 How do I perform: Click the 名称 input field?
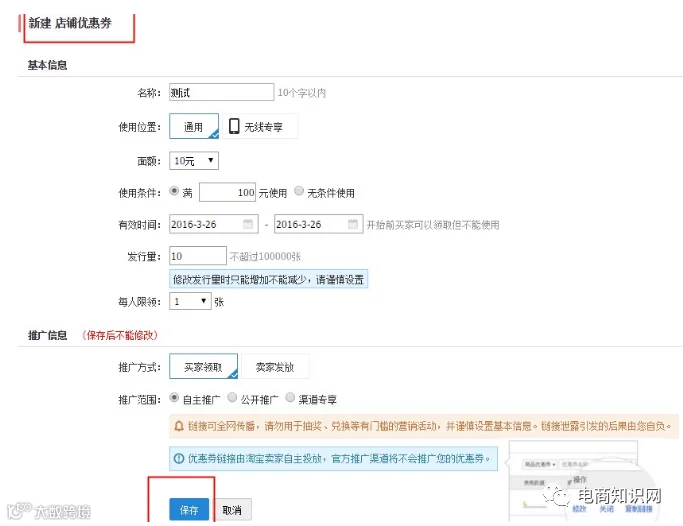pyautogui.click(x=222, y=92)
